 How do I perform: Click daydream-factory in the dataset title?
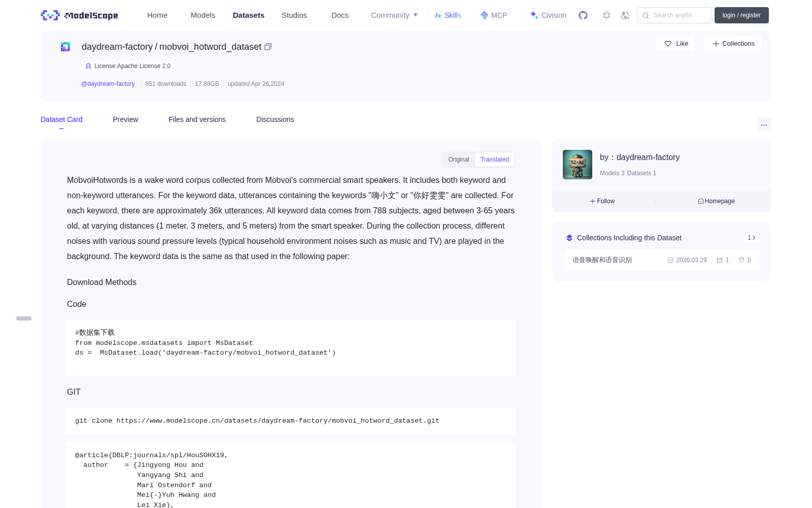point(117,47)
